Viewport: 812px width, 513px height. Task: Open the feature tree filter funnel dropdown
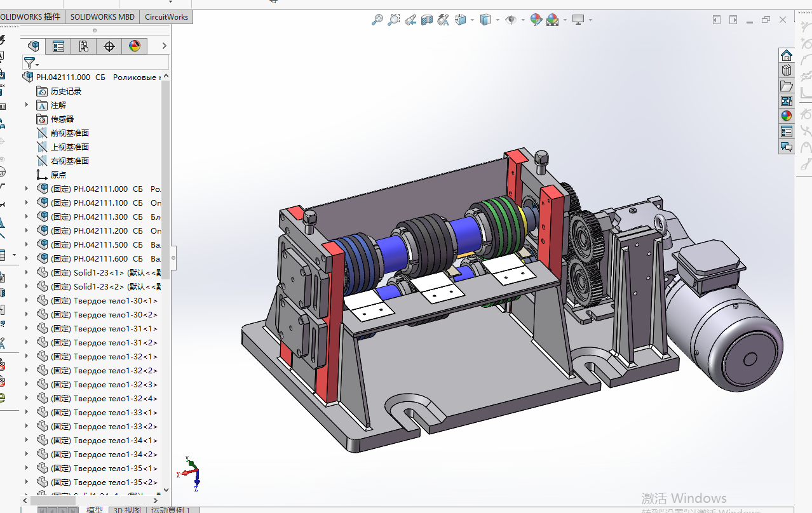tap(31, 62)
